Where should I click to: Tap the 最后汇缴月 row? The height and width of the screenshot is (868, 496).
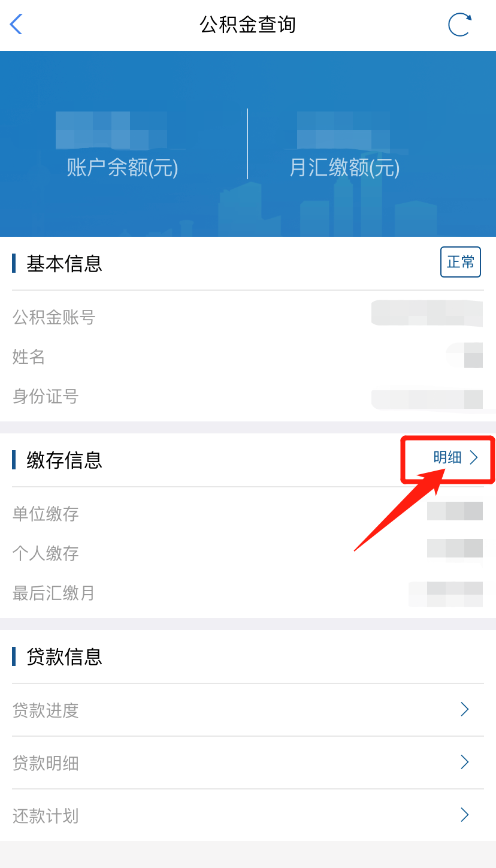tap(248, 593)
